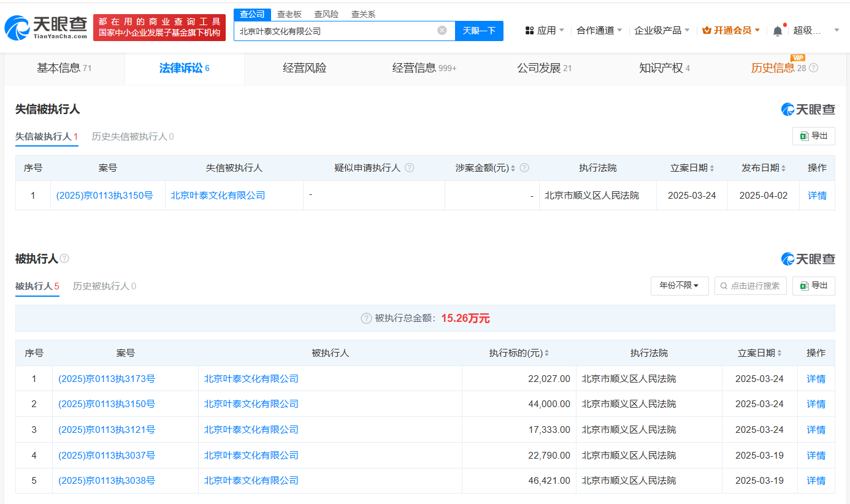Screen dimensions: 850x504
Task: Open the notification bell
Action: click(778, 31)
